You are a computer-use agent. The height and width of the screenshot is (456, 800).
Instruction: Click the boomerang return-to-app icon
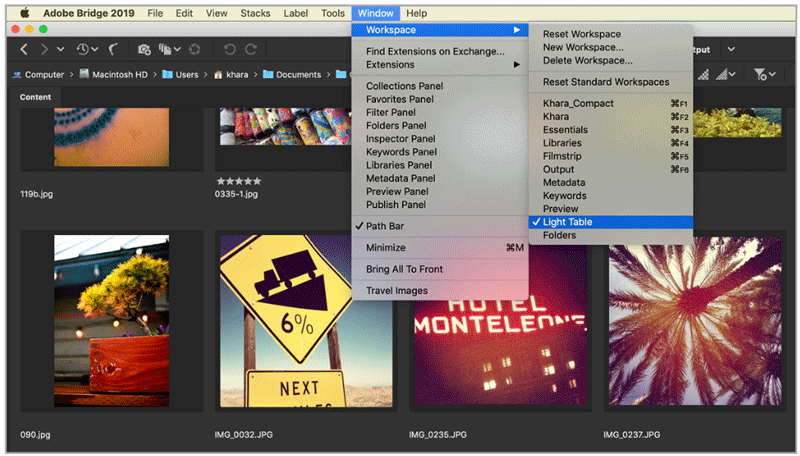pyautogui.click(x=113, y=49)
